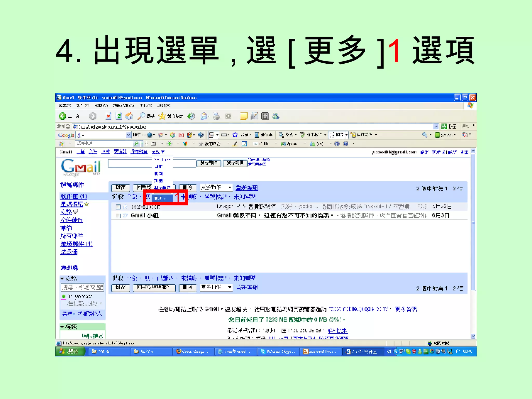Click the IE address bar URL field
Screen dimensions: 532x399
click(x=253, y=127)
